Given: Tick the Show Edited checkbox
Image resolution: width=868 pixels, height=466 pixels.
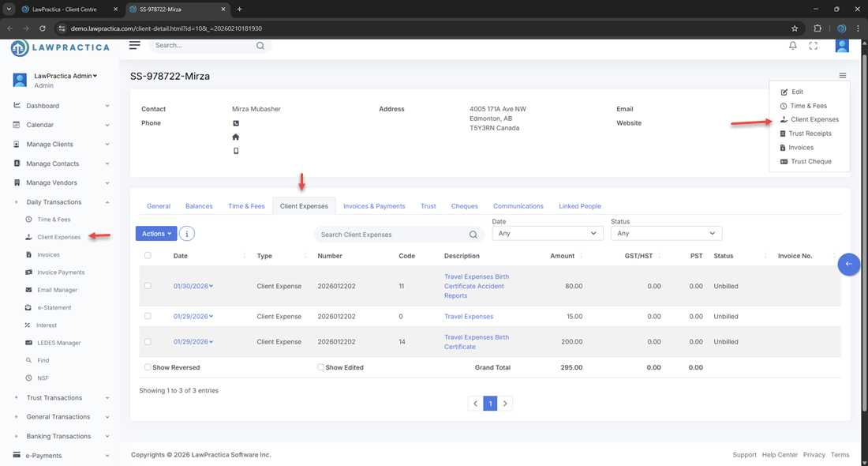Looking at the screenshot, I should pyautogui.click(x=321, y=367).
